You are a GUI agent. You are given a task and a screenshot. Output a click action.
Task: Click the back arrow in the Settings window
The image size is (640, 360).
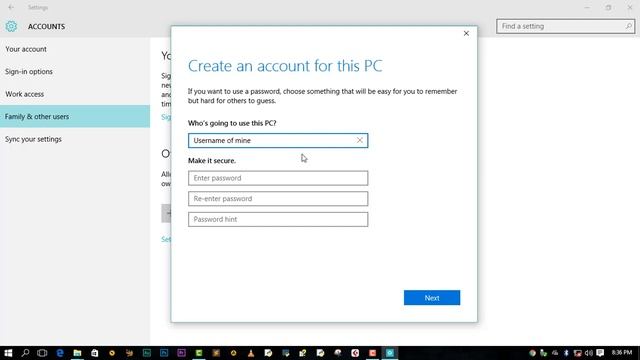(x=11, y=7)
